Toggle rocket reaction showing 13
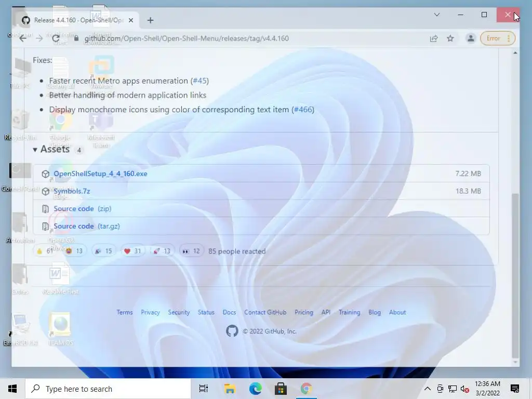This screenshot has height=399, width=532. [x=162, y=251]
